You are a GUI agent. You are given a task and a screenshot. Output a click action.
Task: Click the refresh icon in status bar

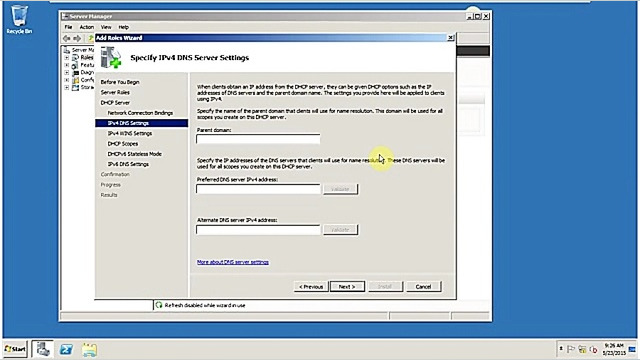(159, 305)
